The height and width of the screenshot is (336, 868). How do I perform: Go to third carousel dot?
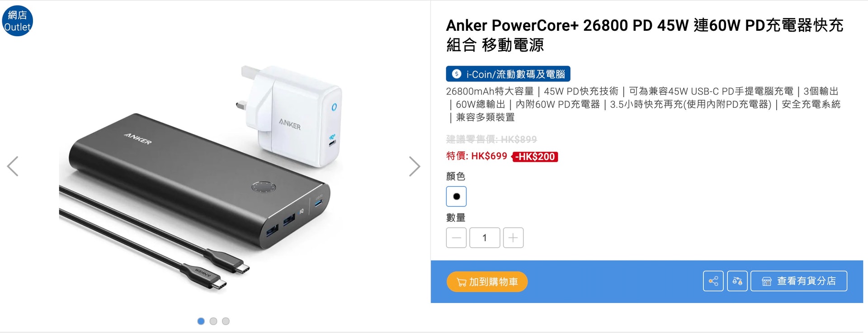coord(226,321)
